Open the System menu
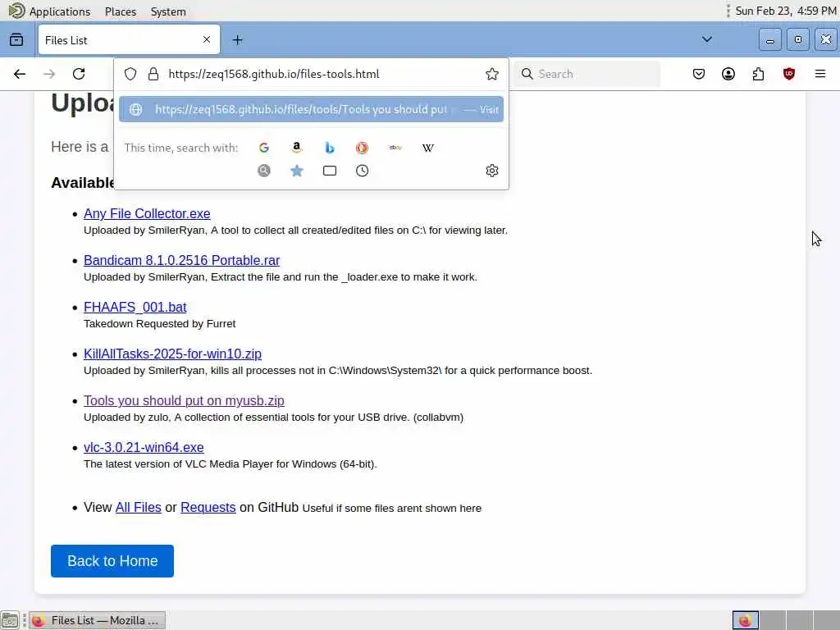 click(168, 11)
